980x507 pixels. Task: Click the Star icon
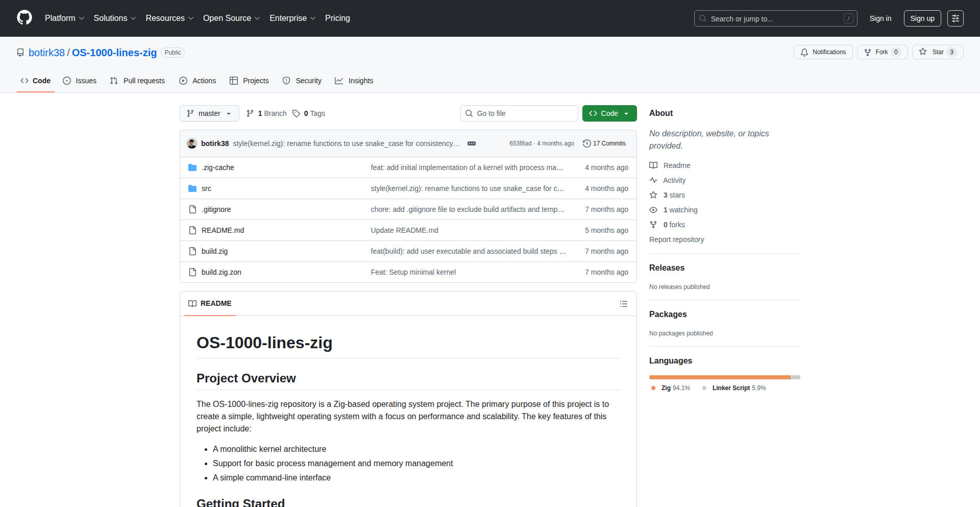click(923, 52)
